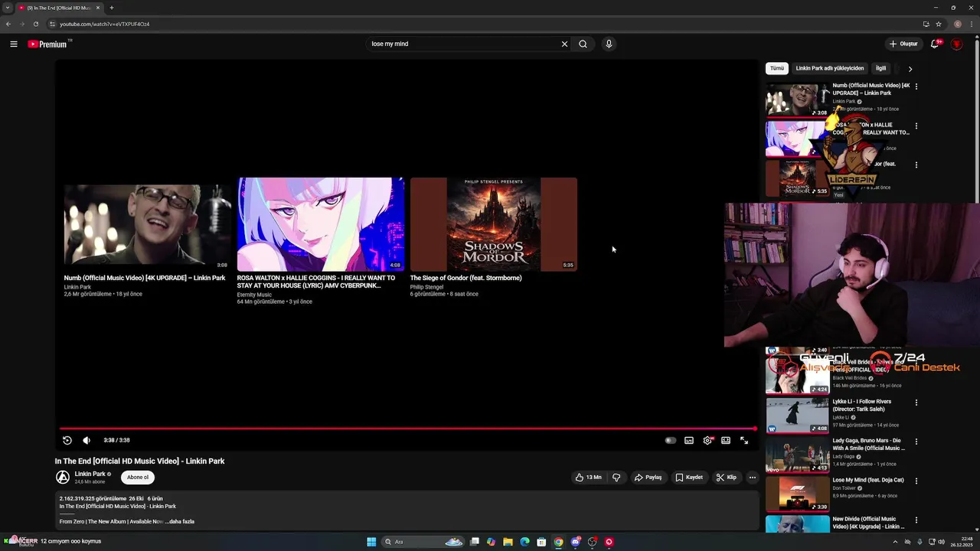The width and height of the screenshot is (980, 551).
Task: Select the 'İlgili' filter chip
Action: [x=881, y=68]
